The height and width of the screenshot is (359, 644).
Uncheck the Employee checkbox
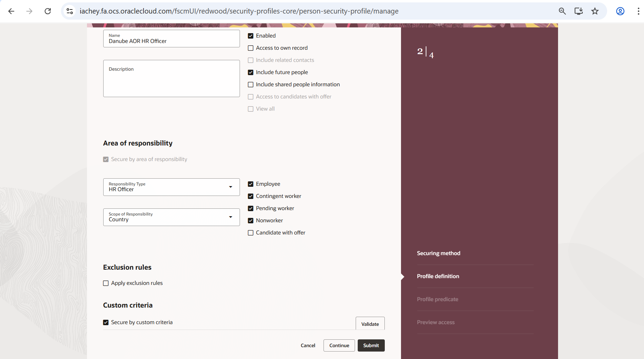tap(250, 184)
